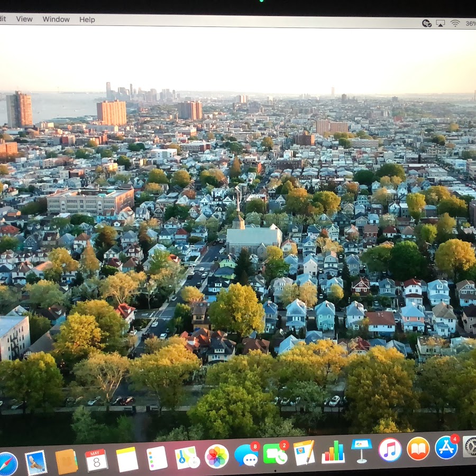476x476 pixels.
Task: Launch the Maps app
Action: point(187,457)
